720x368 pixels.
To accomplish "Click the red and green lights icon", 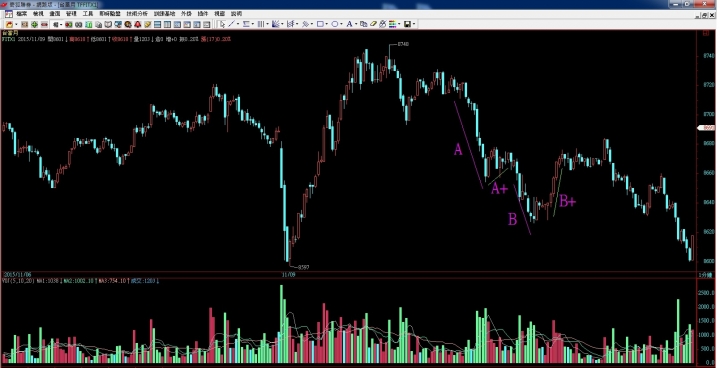I will [x=68, y=24].
